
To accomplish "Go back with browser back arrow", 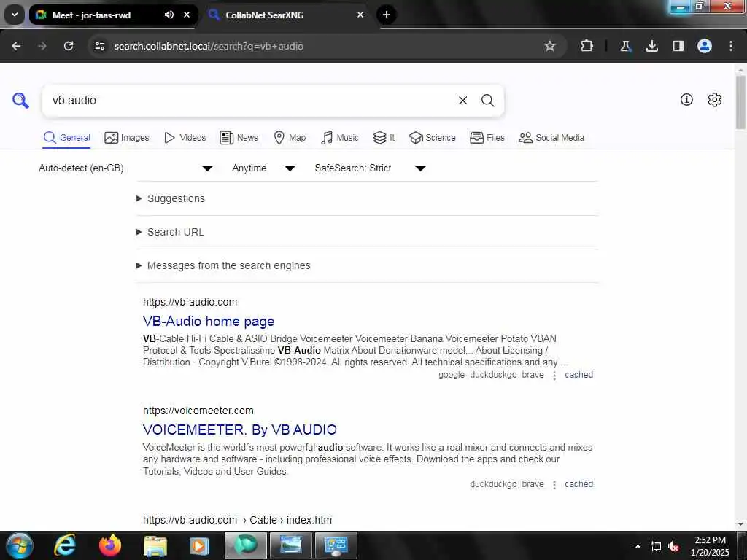I will (x=16, y=46).
